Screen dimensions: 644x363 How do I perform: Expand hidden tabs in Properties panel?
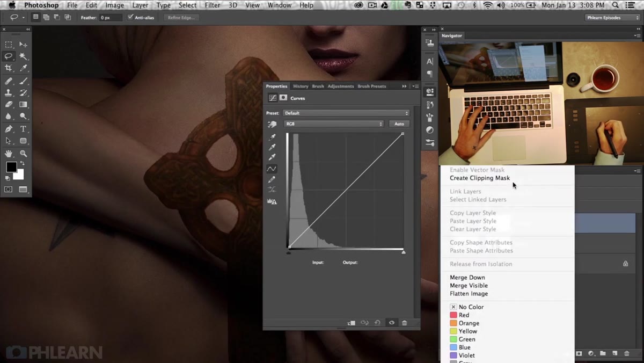(404, 86)
